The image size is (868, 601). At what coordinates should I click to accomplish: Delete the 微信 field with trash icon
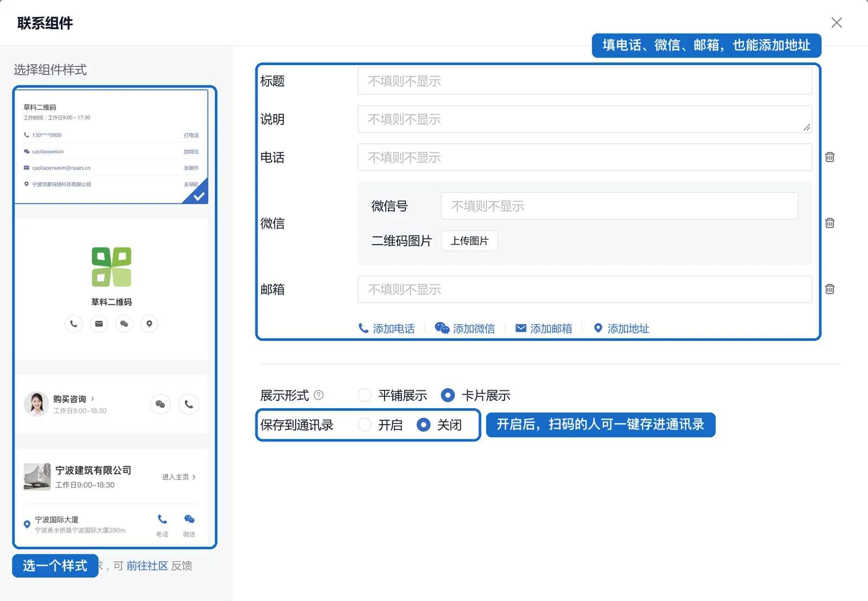(x=829, y=223)
